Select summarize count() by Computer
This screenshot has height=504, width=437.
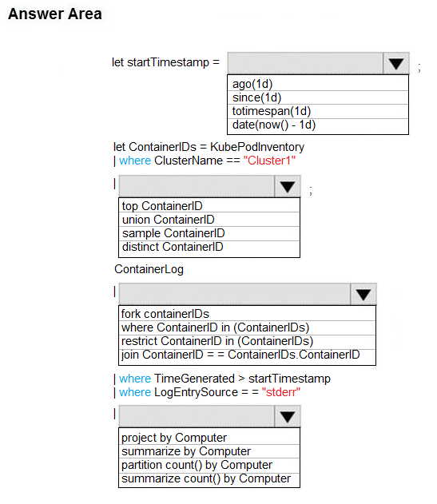209,479
